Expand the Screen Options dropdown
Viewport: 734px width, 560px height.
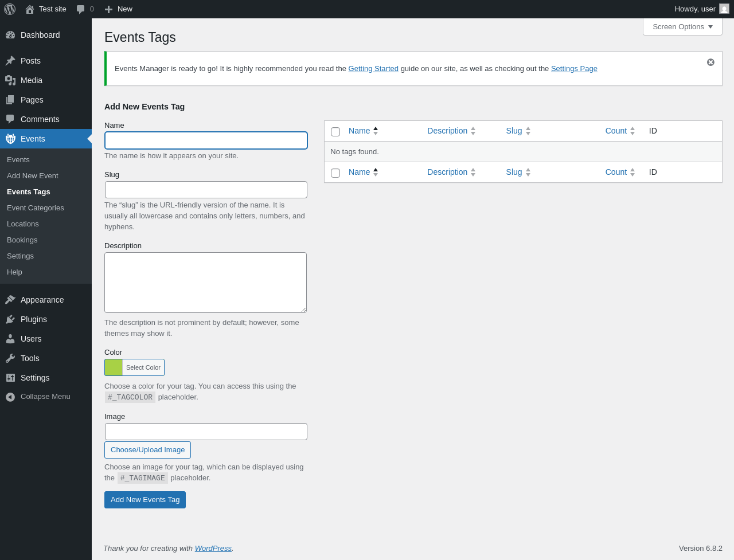[682, 27]
